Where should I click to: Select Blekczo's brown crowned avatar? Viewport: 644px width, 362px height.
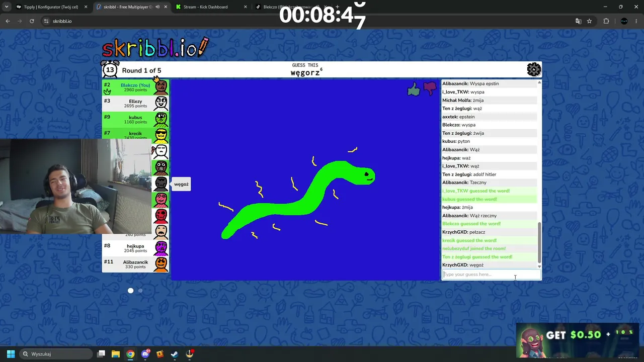pyautogui.click(x=161, y=86)
